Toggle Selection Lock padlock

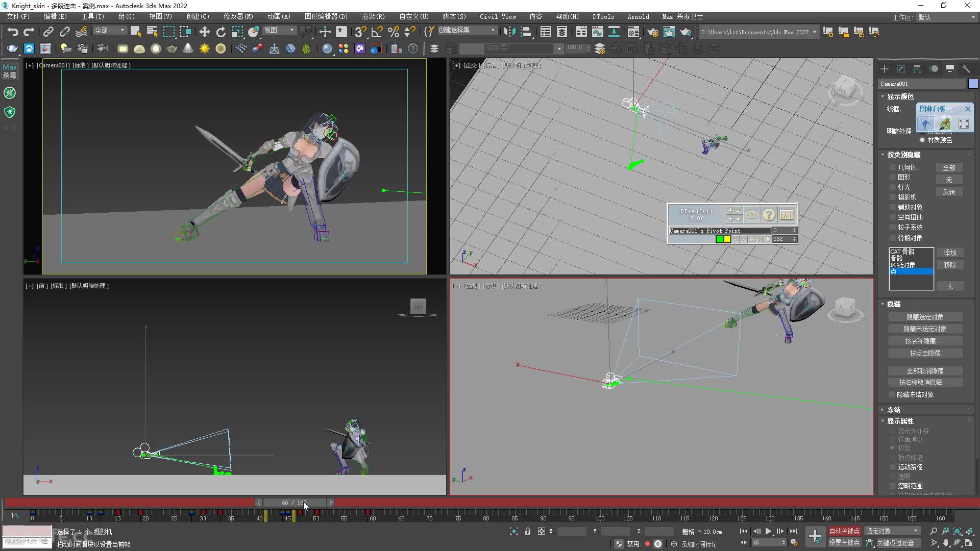tap(528, 531)
